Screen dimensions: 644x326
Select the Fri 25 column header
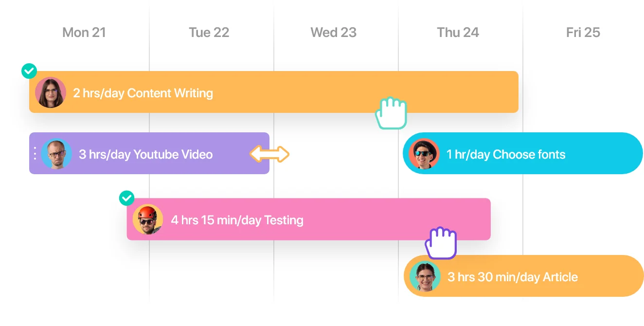coord(583,33)
